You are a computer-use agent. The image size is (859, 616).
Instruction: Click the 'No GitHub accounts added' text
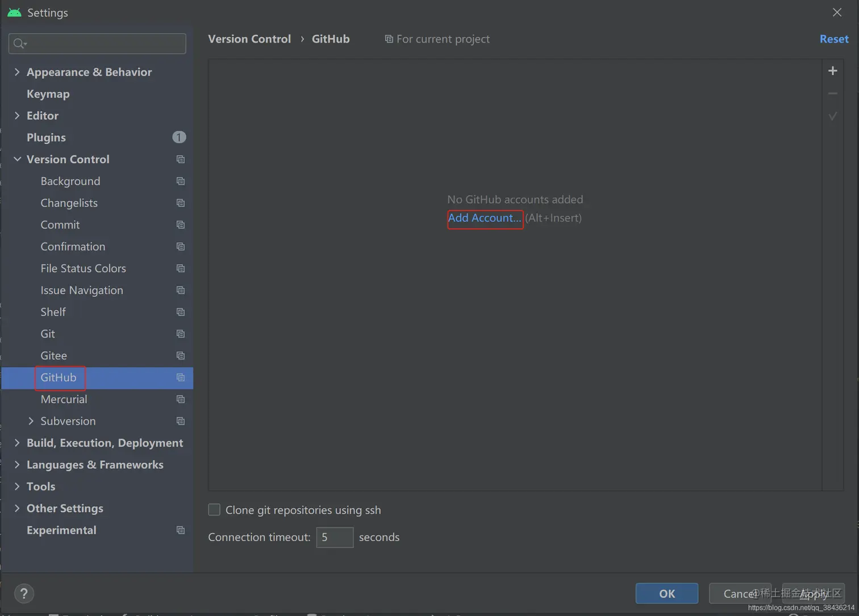pyautogui.click(x=515, y=199)
